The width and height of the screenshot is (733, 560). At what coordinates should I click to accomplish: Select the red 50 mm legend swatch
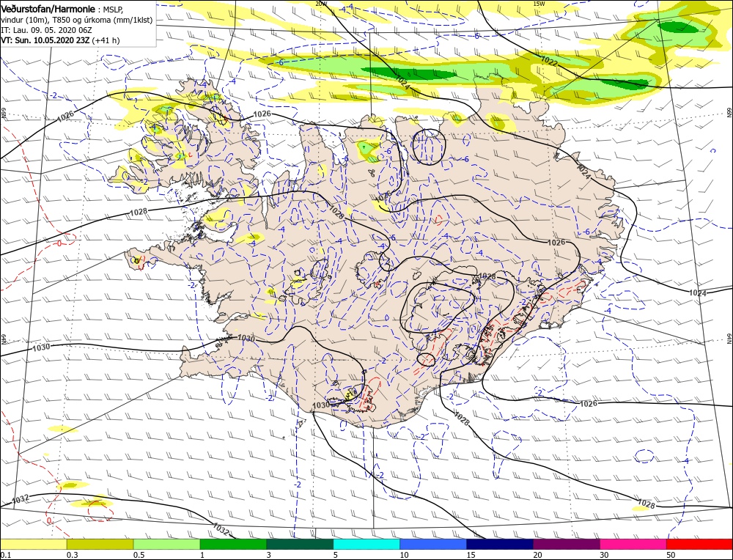tap(699, 544)
